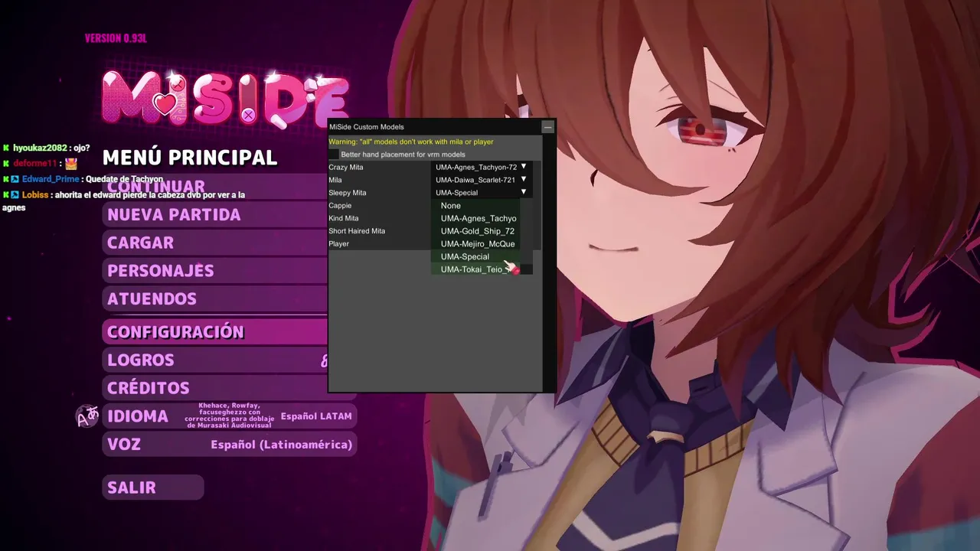This screenshot has width=980, height=551.
Task: Click the Short Haired Mita row label
Action: click(x=357, y=231)
